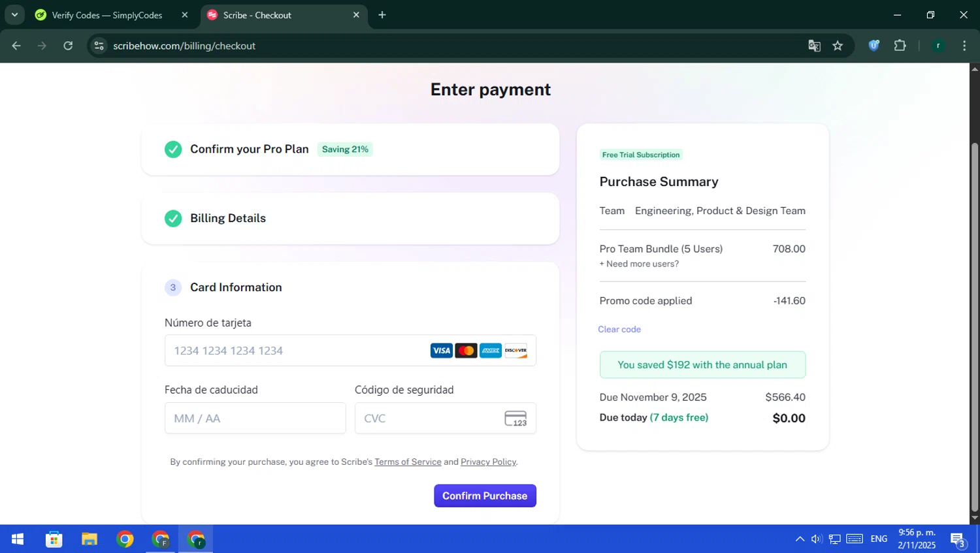Click the Visa card logo icon
The image size is (980, 553).
tap(442, 351)
